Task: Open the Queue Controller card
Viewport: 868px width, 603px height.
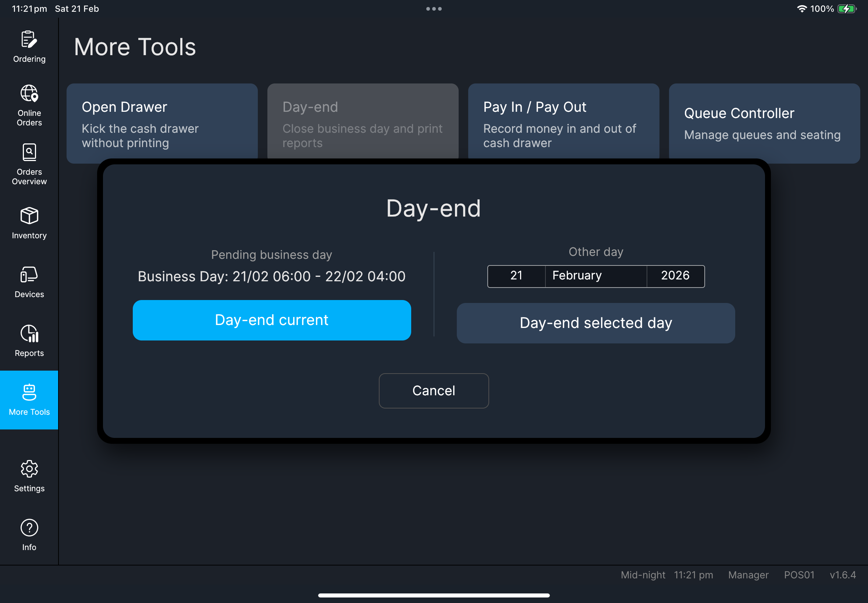Action: pyautogui.click(x=764, y=123)
